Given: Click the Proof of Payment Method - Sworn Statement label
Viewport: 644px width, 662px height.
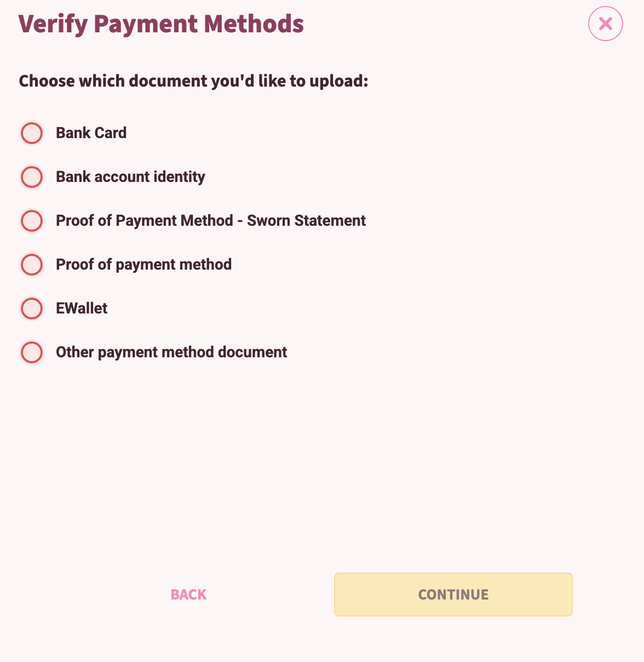Looking at the screenshot, I should pyautogui.click(x=210, y=221).
